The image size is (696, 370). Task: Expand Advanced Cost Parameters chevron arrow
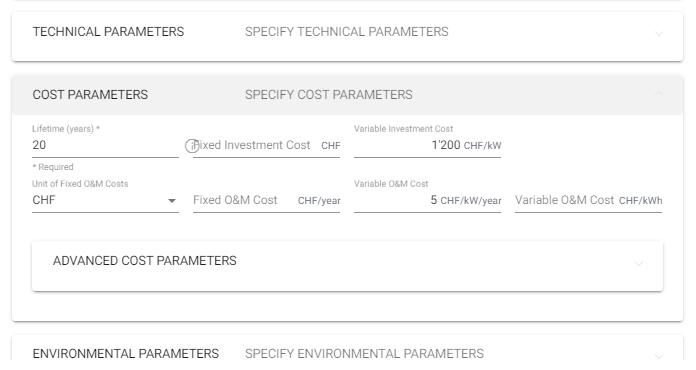pyautogui.click(x=639, y=263)
